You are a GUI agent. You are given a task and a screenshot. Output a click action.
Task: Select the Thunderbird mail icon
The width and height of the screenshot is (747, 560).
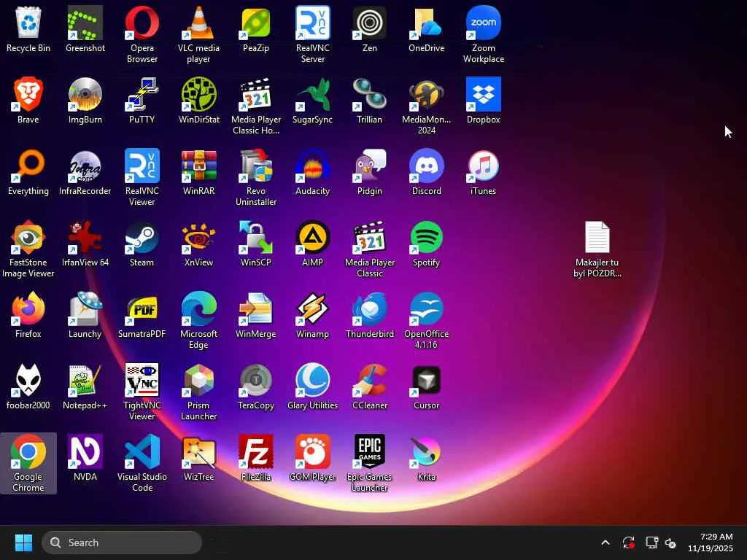[370, 310]
